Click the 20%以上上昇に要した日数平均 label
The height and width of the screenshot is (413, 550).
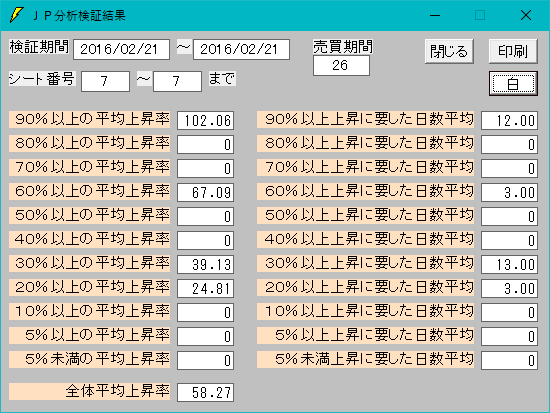(x=365, y=287)
